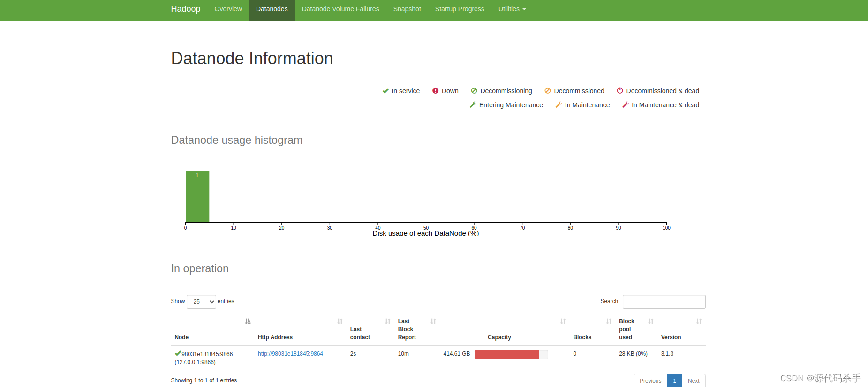Image resolution: width=868 pixels, height=387 pixels.
Task: Click the 10m last block report value
Action: point(403,354)
